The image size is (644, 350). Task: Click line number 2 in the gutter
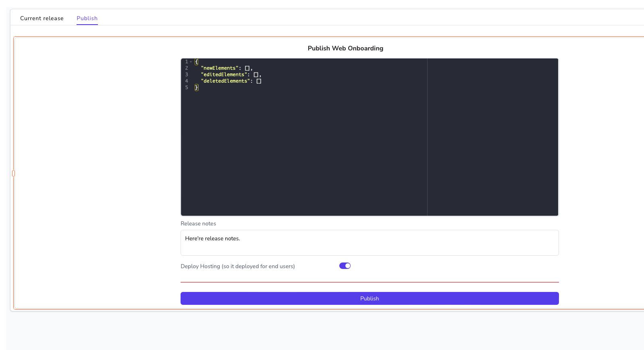[187, 68]
